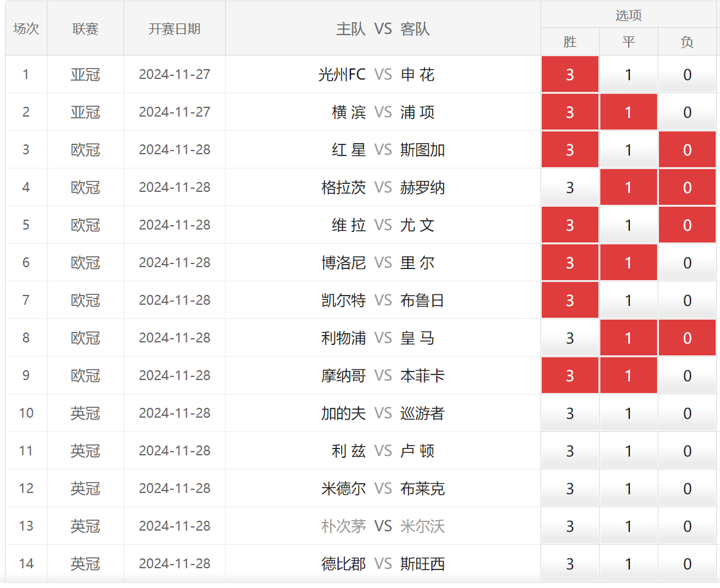
Task: Deselect draw option 1 for 博洛尼 vs 里尔
Action: [x=629, y=263]
